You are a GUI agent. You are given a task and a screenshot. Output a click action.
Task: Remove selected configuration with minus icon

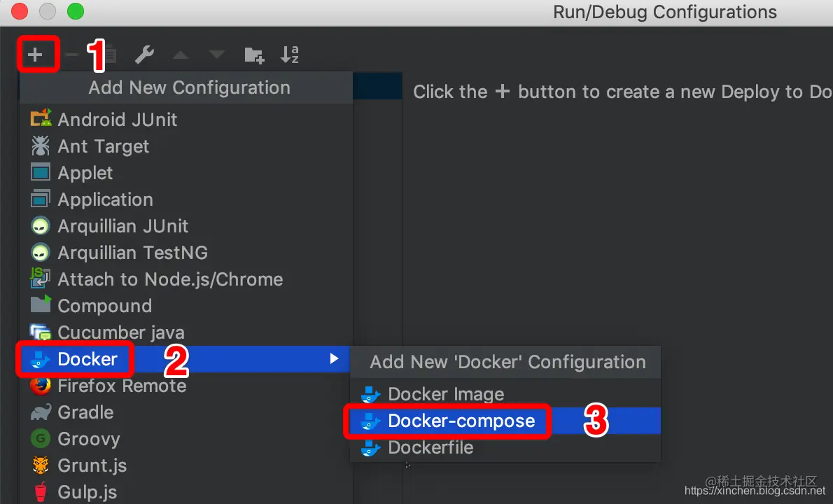click(x=73, y=54)
